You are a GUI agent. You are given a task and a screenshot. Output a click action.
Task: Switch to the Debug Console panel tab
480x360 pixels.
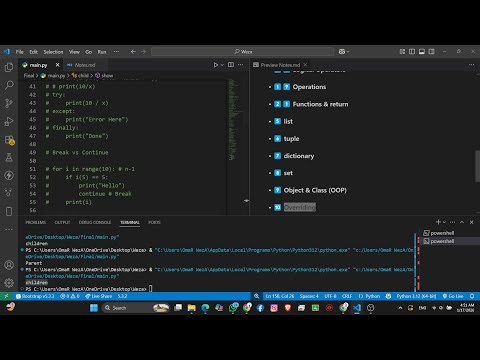point(95,222)
